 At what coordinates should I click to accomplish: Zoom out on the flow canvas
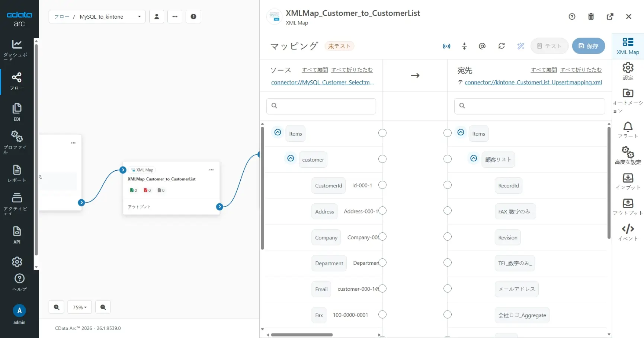(x=103, y=307)
